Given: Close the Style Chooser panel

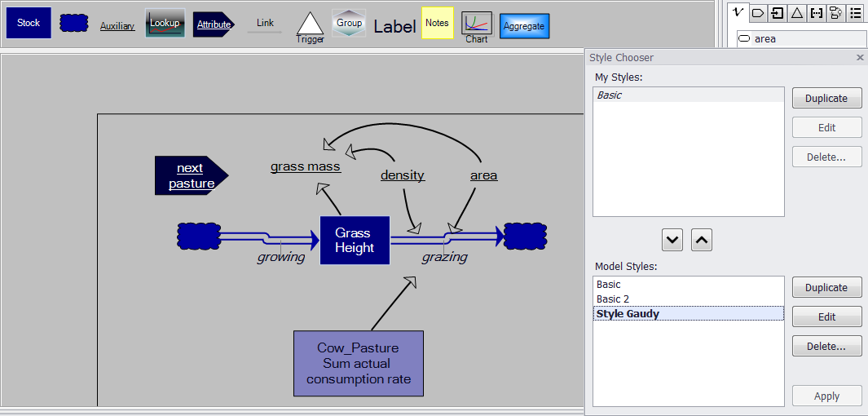Looking at the screenshot, I should (860, 57).
